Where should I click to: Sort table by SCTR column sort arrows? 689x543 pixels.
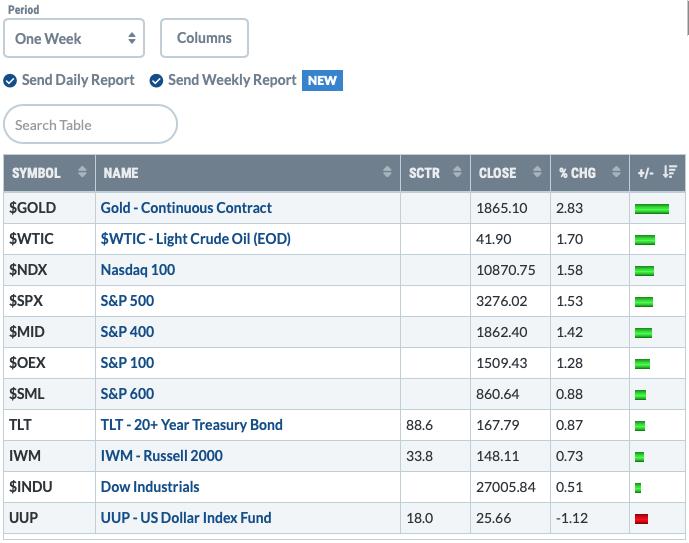coord(457,172)
